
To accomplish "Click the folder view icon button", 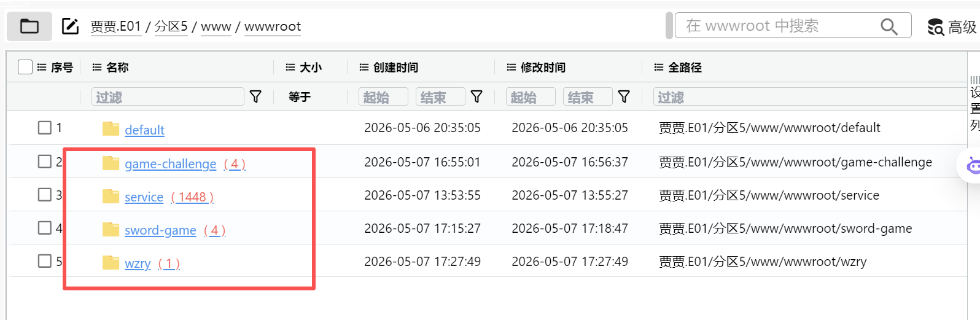I will (x=29, y=26).
